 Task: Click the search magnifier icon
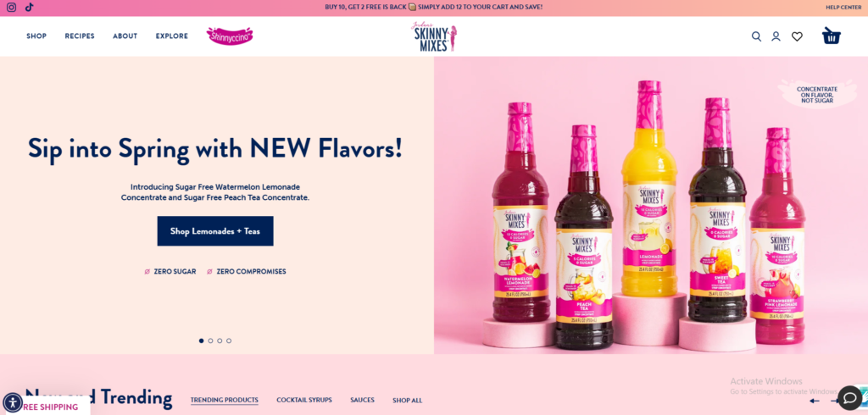coord(756,36)
